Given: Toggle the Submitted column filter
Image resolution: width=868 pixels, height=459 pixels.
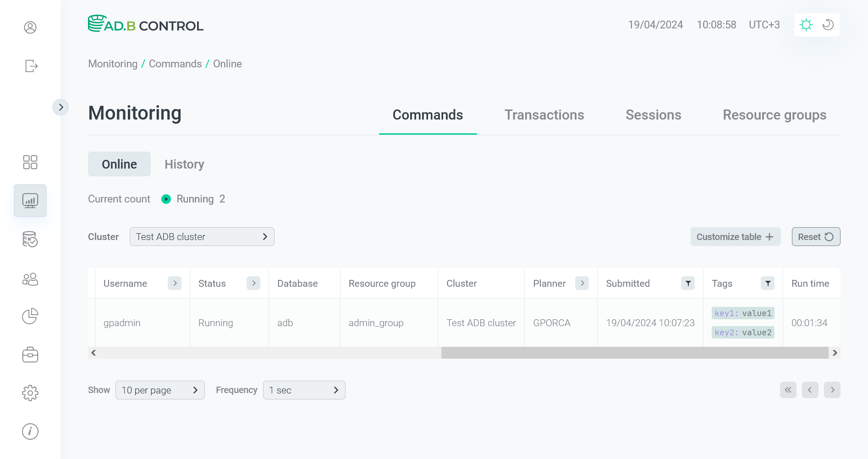Looking at the screenshot, I should [x=688, y=284].
